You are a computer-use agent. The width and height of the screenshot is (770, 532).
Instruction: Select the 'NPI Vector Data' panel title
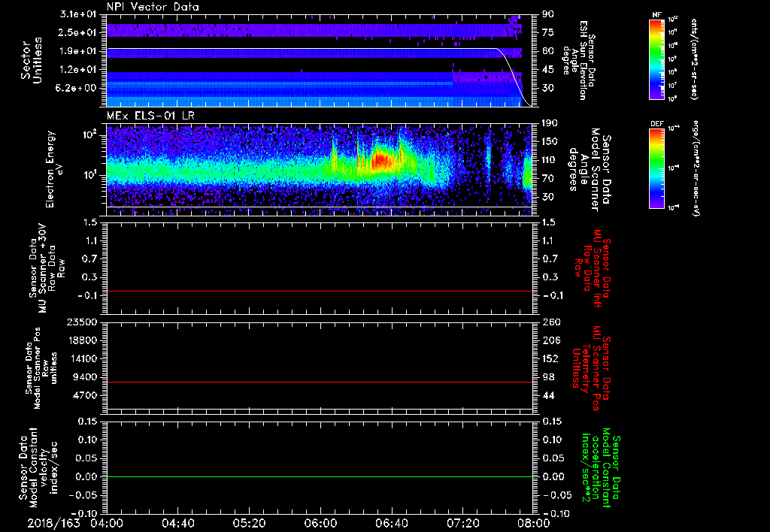click(153, 7)
